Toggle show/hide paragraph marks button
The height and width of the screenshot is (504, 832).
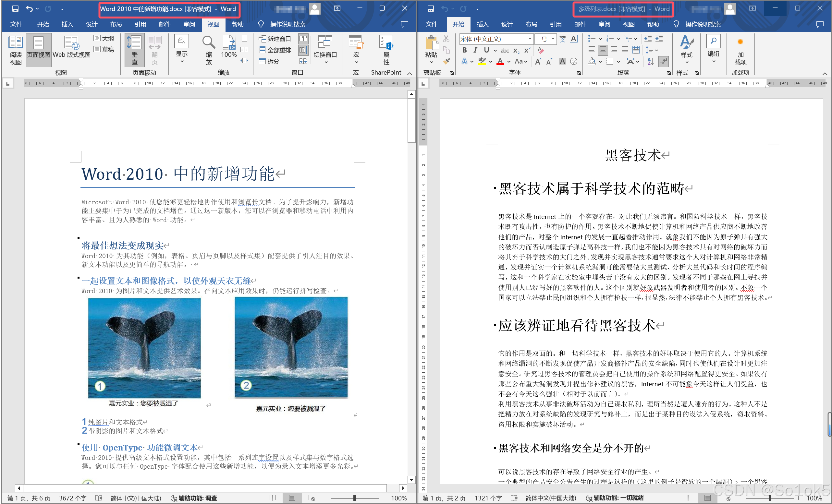(x=664, y=61)
